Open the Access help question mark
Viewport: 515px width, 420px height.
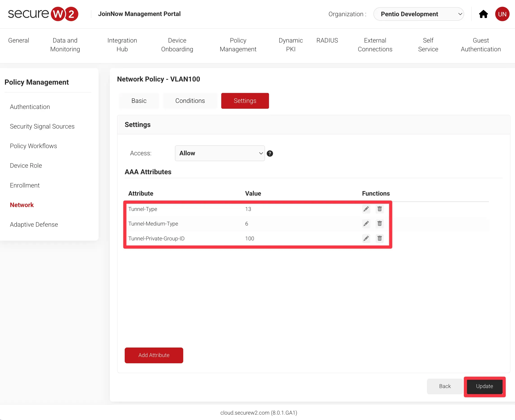pos(270,153)
